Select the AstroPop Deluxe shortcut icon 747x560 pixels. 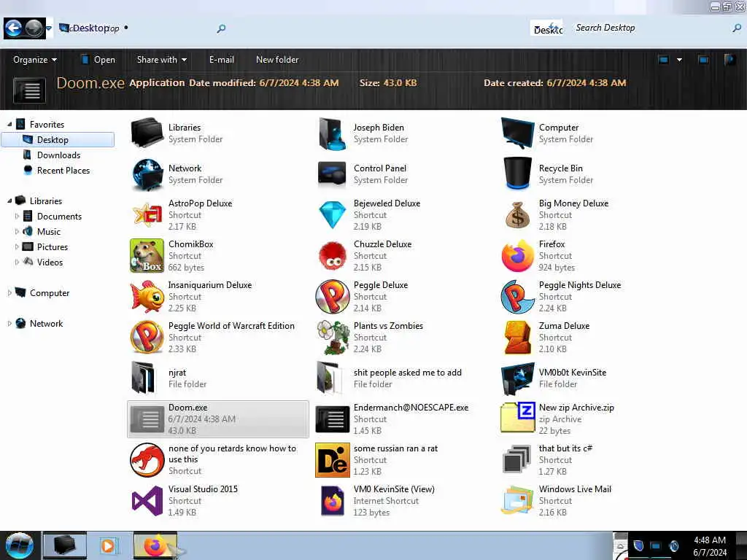147,215
